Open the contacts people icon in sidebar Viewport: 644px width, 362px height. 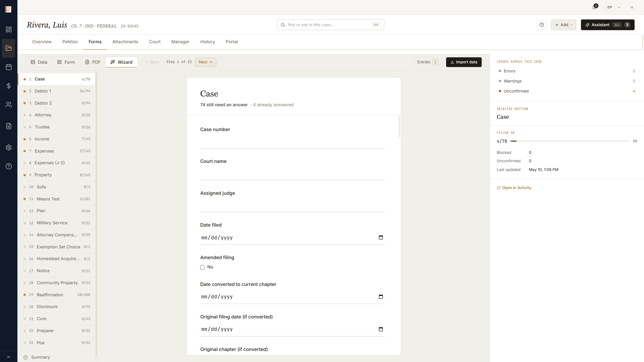tap(9, 104)
